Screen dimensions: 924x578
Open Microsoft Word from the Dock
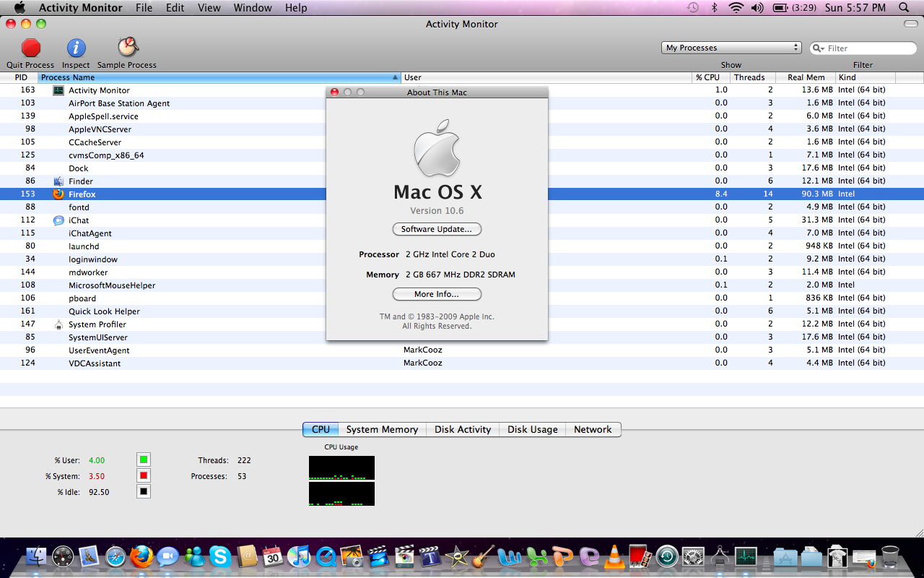click(510, 556)
